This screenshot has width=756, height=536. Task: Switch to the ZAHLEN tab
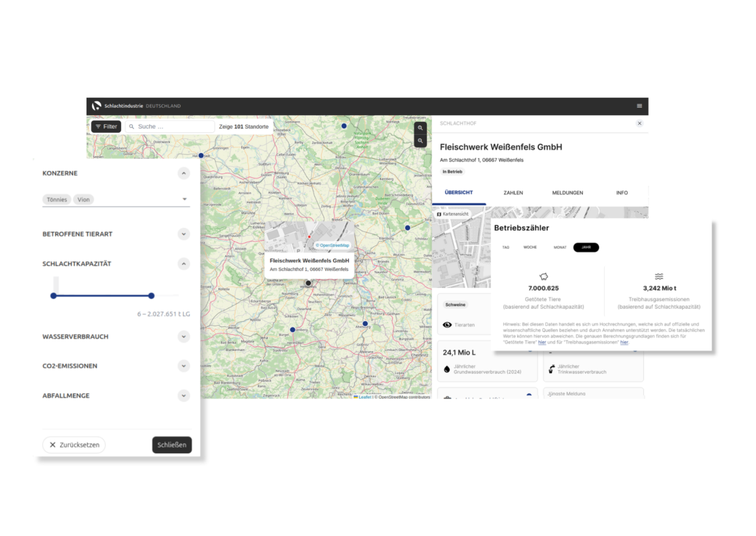point(513,192)
